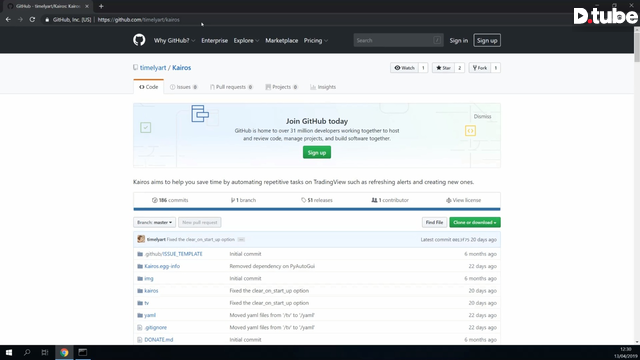The image size is (640, 360).
Task: Open timelyart user profile link
Action: click(153, 68)
